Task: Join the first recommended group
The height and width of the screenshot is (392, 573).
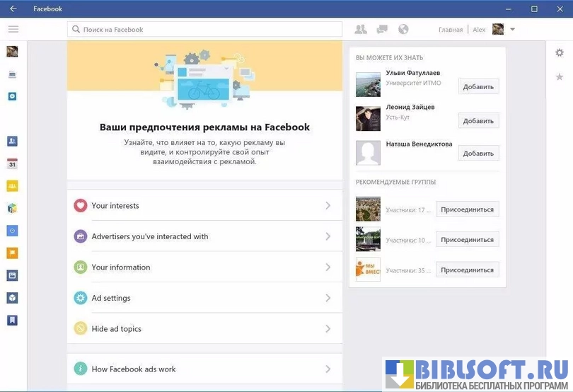Action: pyautogui.click(x=467, y=209)
